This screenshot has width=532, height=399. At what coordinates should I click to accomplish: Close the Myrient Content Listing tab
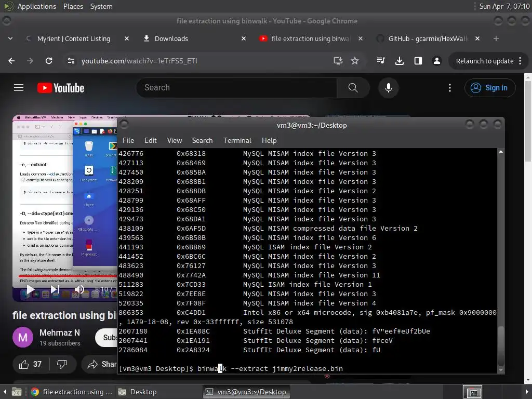pyautogui.click(x=127, y=38)
